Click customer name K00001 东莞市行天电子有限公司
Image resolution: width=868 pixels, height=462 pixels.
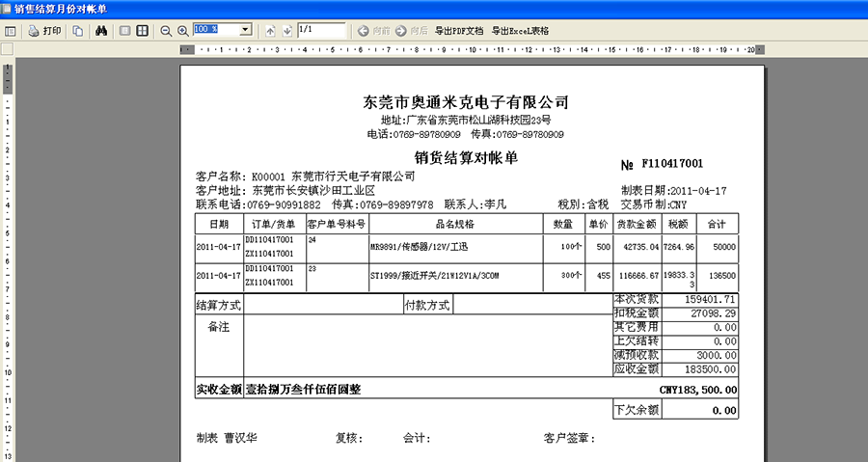coord(334,177)
